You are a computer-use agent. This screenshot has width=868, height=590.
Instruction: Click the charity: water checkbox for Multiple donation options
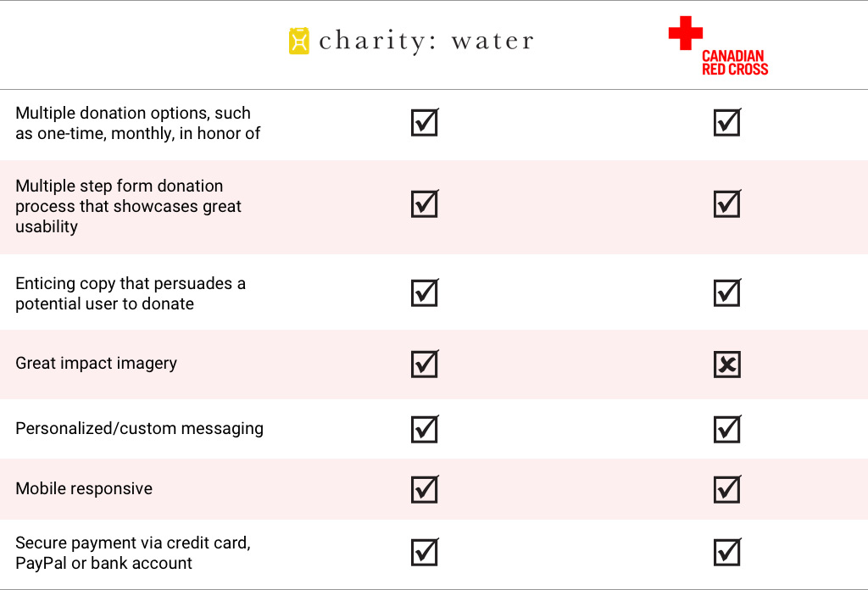[425, 122]
